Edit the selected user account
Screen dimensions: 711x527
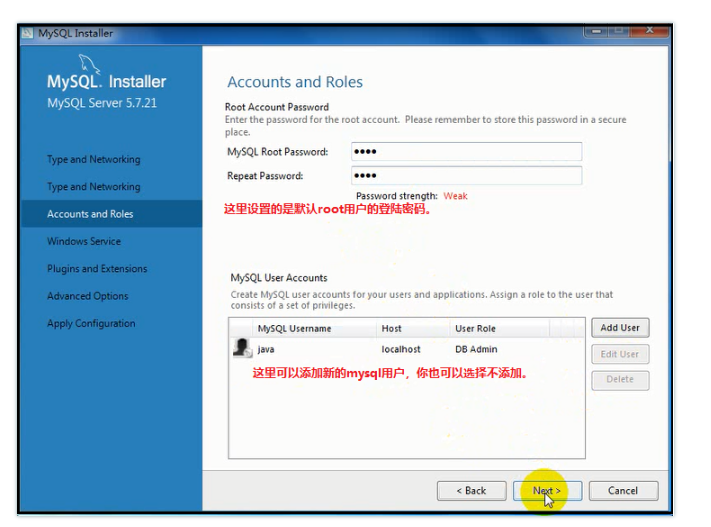pos(620,354)
